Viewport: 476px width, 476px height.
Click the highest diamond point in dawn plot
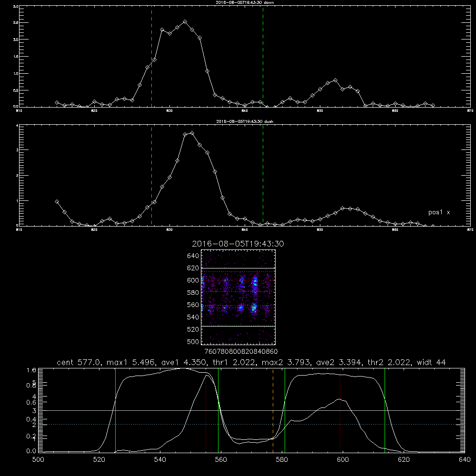[x=185, y=22]
